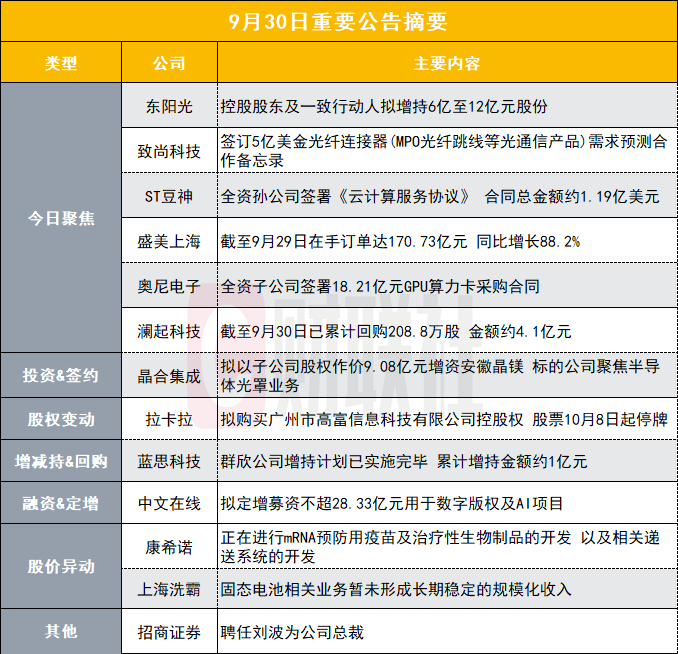Select company cell '拉卡拉'

click(169, 419)
